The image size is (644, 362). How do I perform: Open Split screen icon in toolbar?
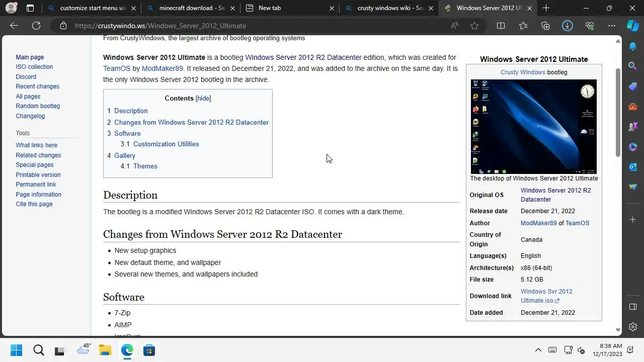tap(501, 26)
